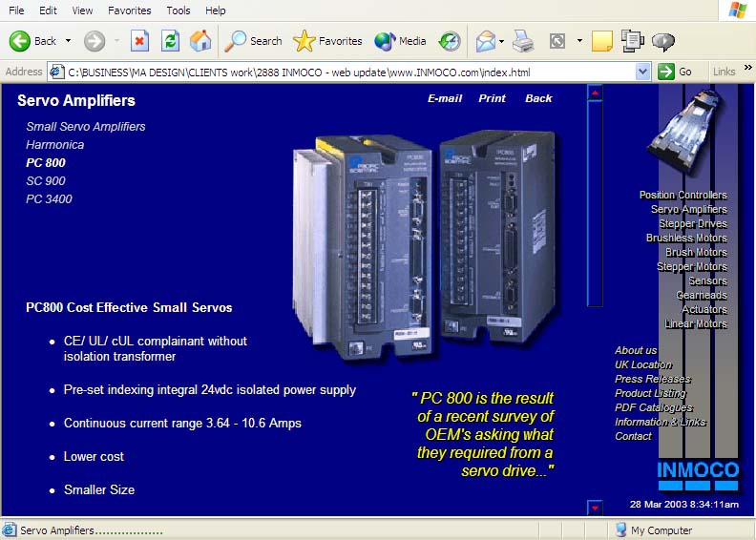This screenshot has height=540, width=756.
Task: Open Stepper Drives category
Action: click(x=693, y=223)
